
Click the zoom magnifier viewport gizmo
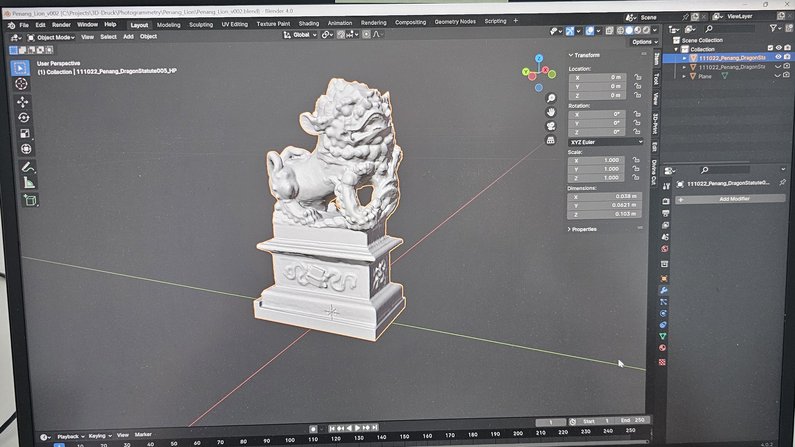tap(550, 98)
